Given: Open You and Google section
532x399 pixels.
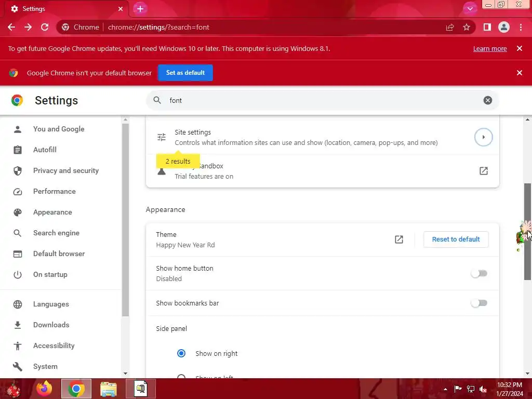Looking at the screenshot, I should coord(58,129).
